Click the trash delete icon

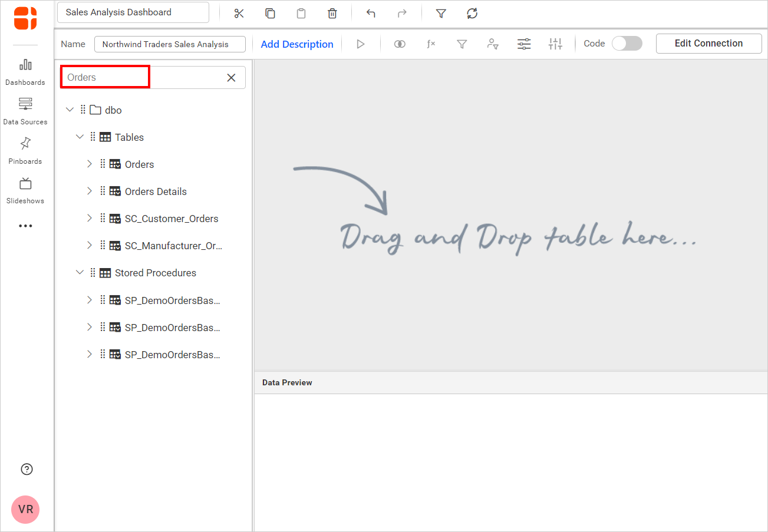(332, 14)
